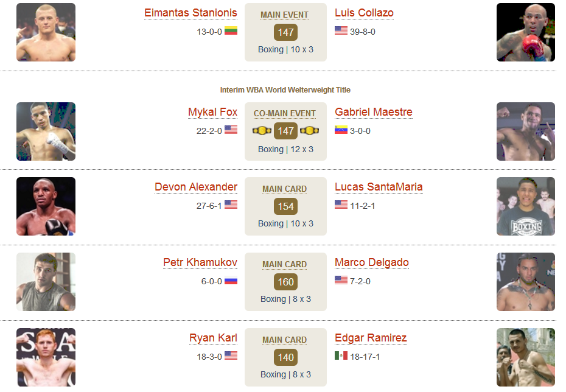The width and height of the screenshot is (566, 392).
Task: Open Ryan Karl's fighter photo
Action: point(46,357)
